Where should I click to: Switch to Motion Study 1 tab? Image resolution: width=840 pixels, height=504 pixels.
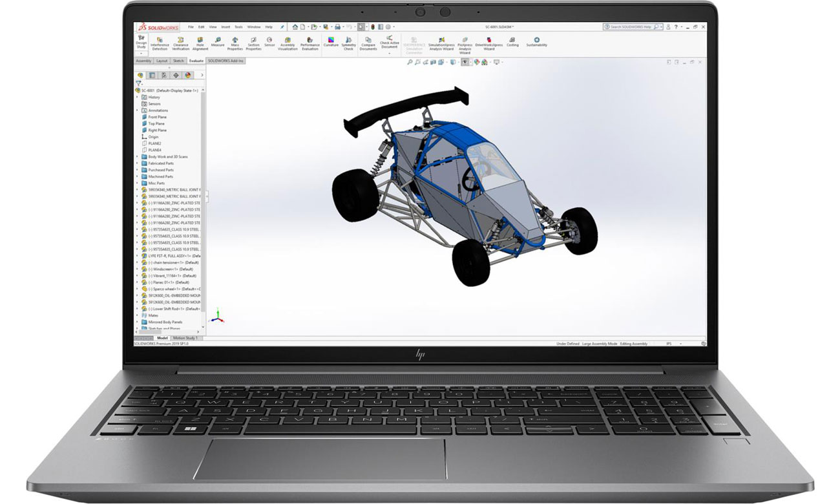pyautogui.click(x=186, y=338)
